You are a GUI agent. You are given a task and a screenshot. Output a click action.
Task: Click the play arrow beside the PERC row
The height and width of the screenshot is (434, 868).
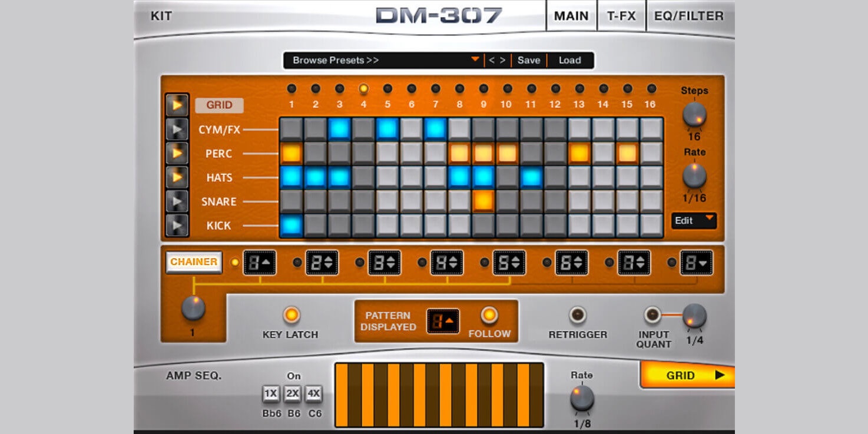point(177,153)
